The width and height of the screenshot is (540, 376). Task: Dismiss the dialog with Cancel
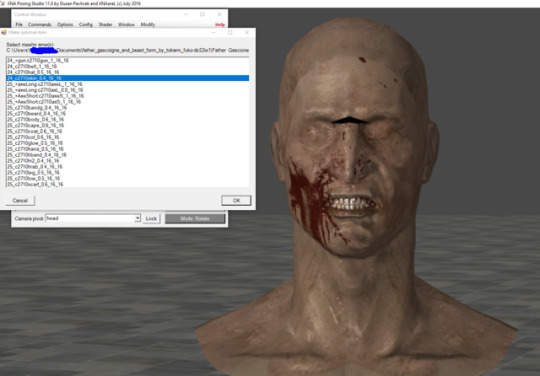20,200
